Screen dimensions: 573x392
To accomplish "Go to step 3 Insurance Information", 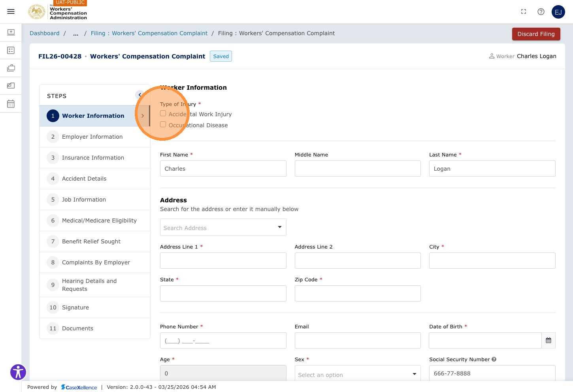I will coord(95,158).
